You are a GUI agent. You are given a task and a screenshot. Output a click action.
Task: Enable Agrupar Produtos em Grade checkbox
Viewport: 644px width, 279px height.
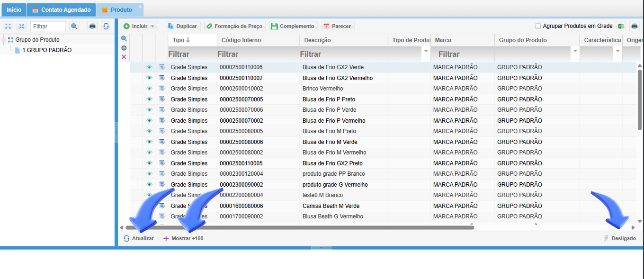coord(538,26)
